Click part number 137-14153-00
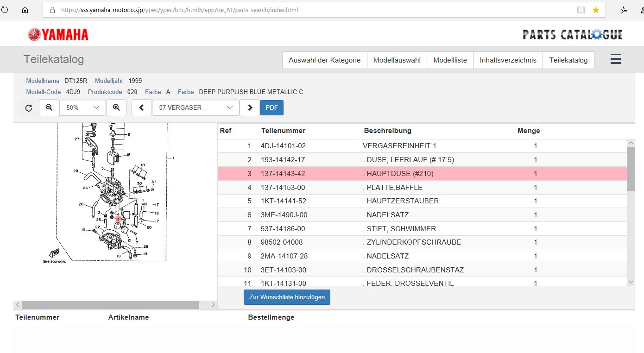644x353 pixels. pyautogui.click(x=283, y=188)
